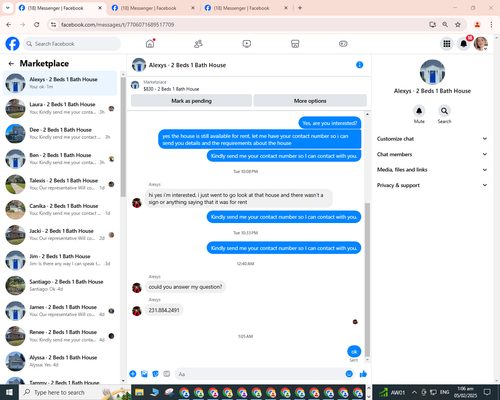This screenshot has height=400, width=500.
Task: Open the Facebook menu grid icon
Action: click(x=447, y=44)
